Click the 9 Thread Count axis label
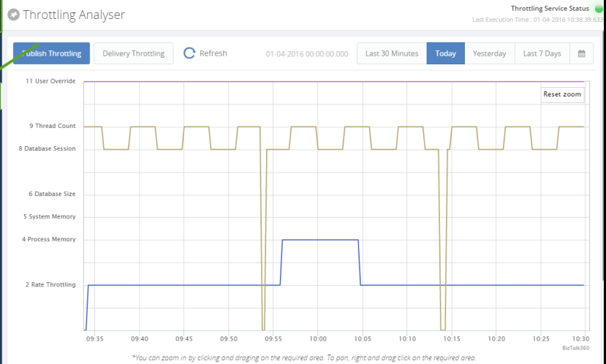Viewport: 606px width, 364px height. click(x=53, y=126)
